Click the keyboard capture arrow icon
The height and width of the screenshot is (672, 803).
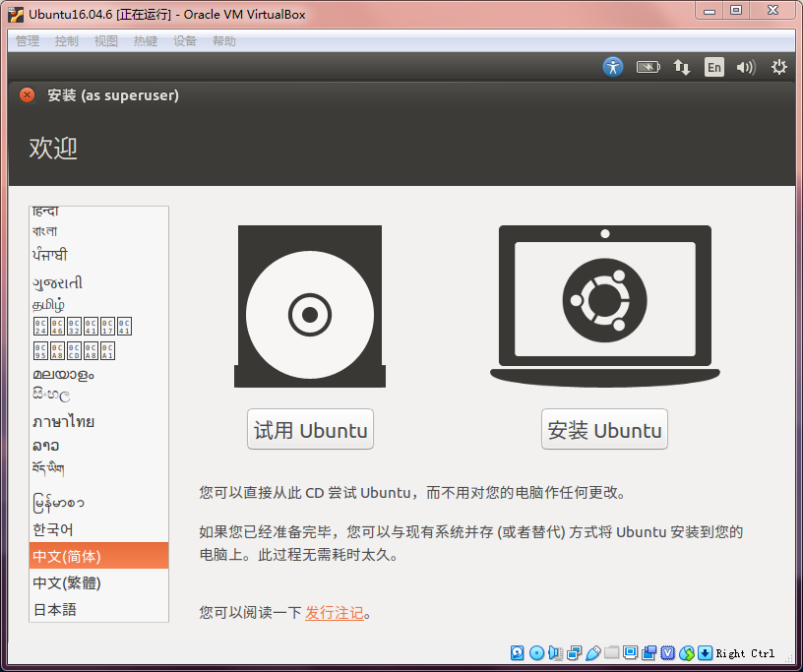(706, 652)
